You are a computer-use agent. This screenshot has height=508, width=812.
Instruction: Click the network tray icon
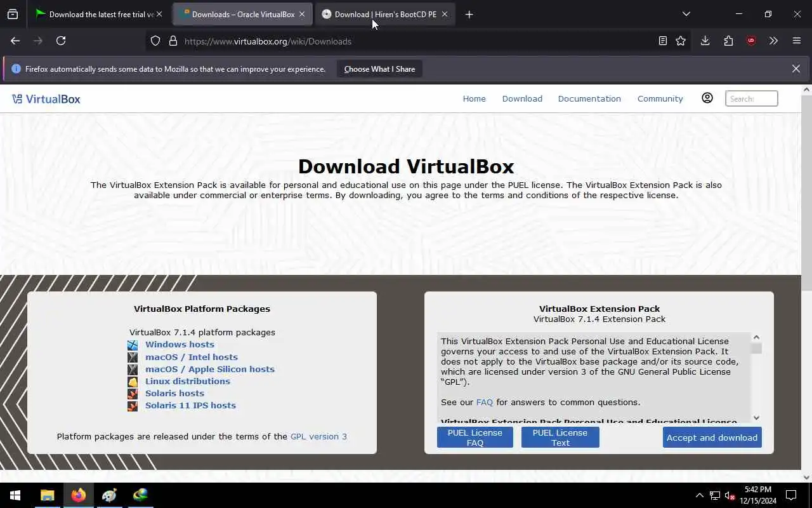[715, 495]
